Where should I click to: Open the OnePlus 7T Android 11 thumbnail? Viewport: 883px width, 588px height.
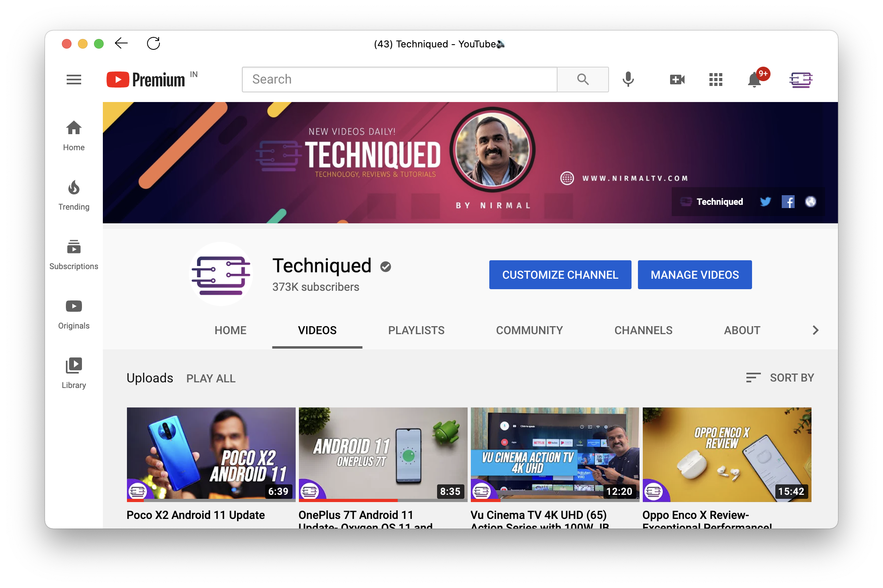click(x=383, y=455)
